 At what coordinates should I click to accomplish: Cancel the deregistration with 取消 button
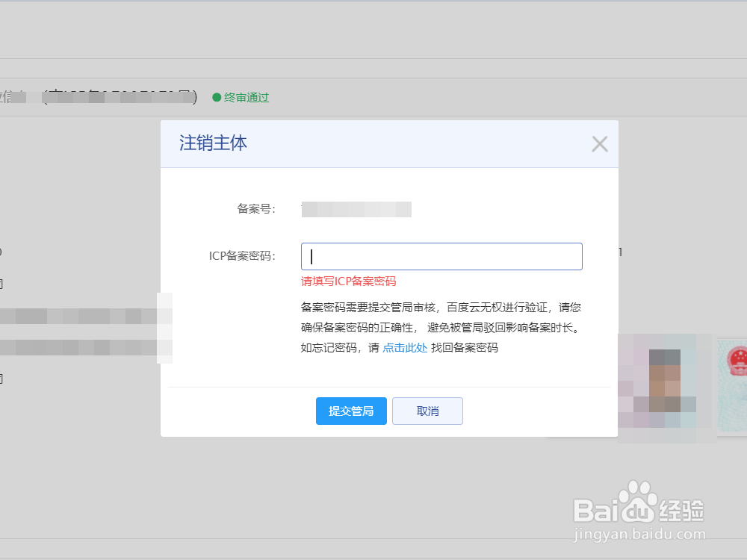click(x=427, y=411)
